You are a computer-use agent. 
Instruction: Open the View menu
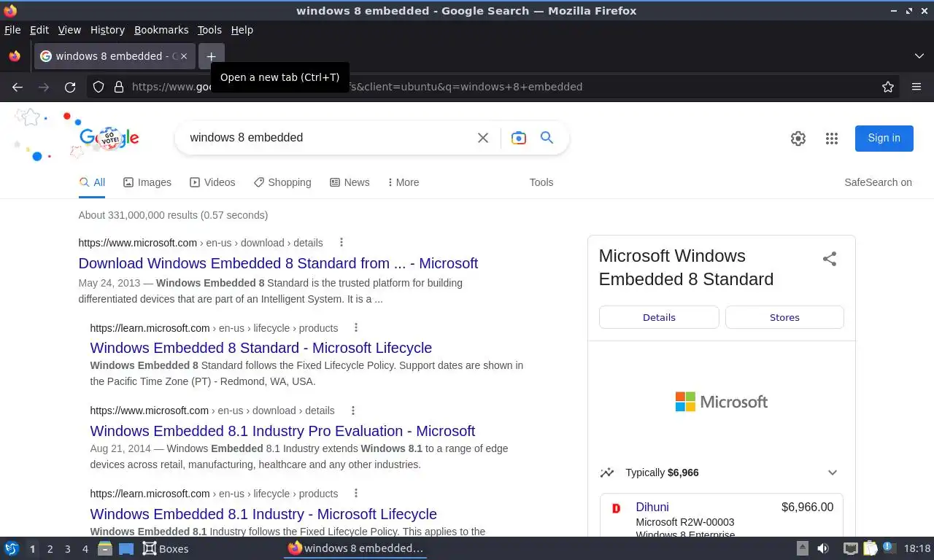pyautogui.click(x=69, y=30)
